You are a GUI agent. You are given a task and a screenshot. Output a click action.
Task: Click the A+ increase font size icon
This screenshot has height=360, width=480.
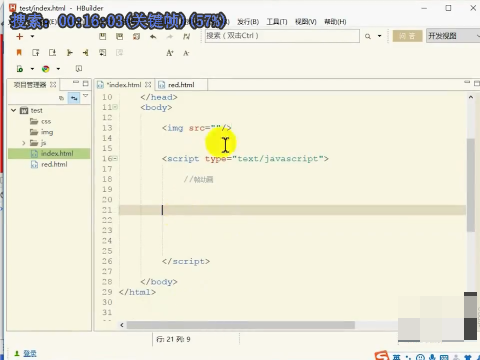click(170, 53)
